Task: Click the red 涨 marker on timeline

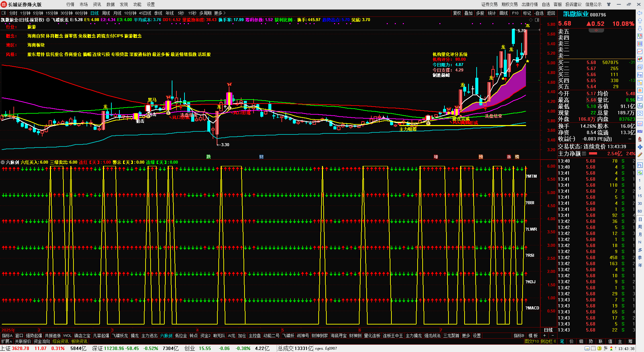Action: coord(509,157)
